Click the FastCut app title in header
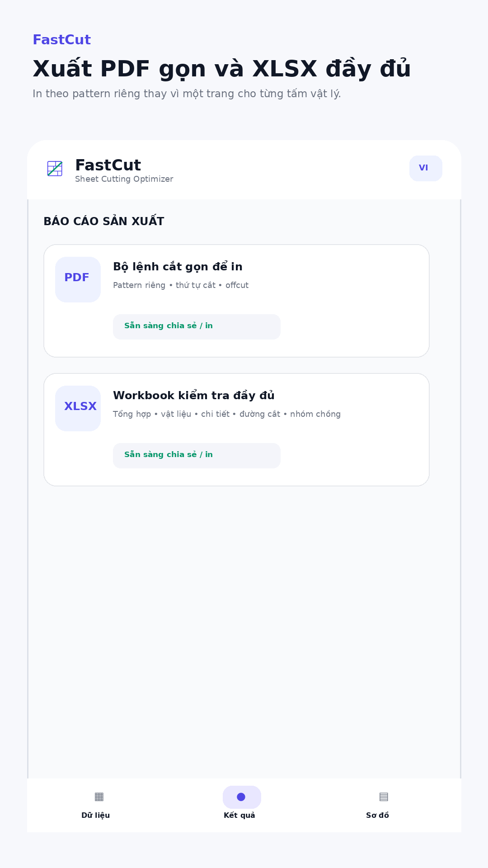Viewport: 488px width, 868px height. [x=108, y=165]
